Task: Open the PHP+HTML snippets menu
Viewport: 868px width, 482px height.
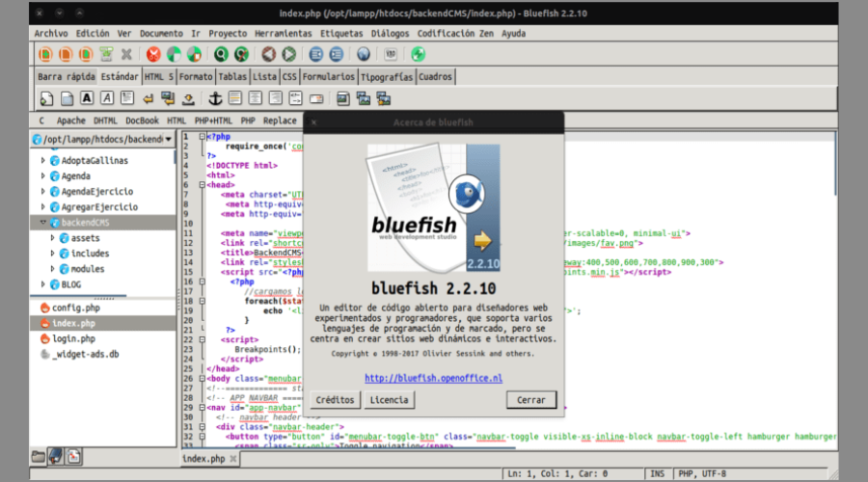Action: (213, 120)
